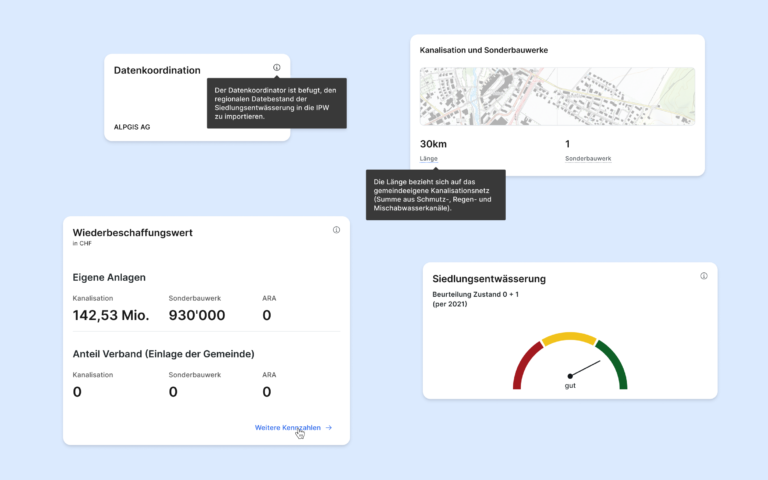Click the Datenkoordinator tooltip text box

[277, 103]
